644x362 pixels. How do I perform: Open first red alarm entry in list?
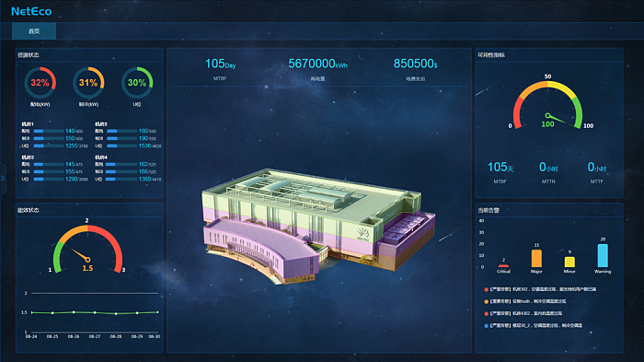tap(541, 289)
